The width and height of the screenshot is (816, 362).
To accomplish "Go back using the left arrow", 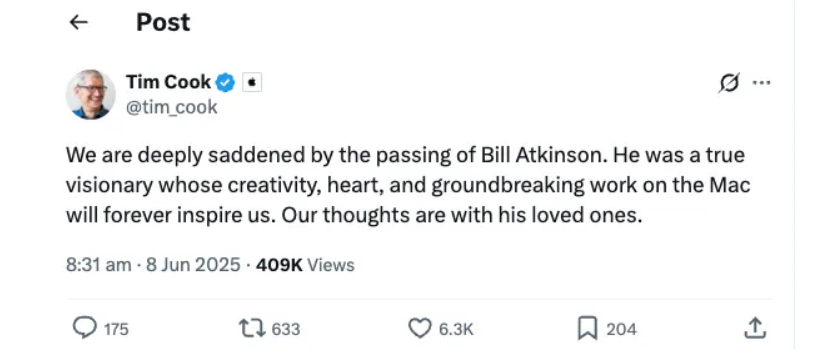I will point(79,22).
